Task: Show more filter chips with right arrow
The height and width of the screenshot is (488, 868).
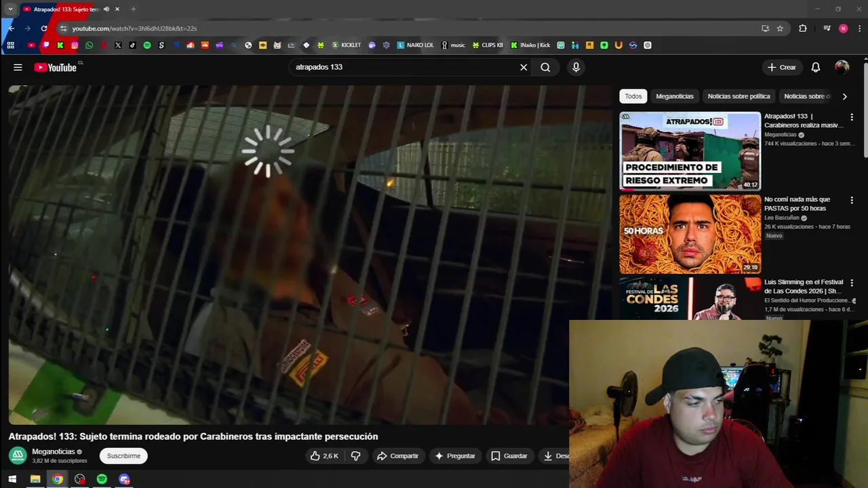Action: (x=844, y=96)
